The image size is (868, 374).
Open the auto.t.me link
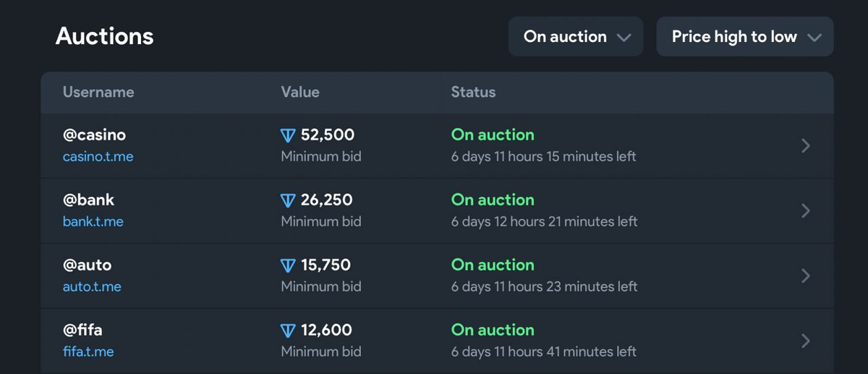click(x=92, y=286)
